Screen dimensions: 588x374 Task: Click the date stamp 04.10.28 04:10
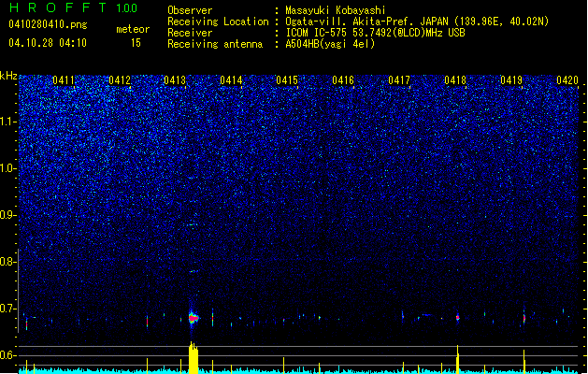(48, 43)
